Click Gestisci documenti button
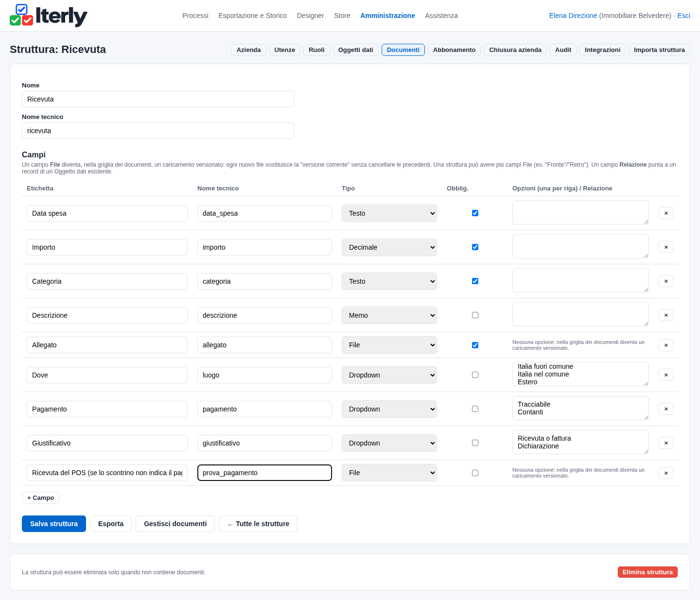 click(175, 524)
